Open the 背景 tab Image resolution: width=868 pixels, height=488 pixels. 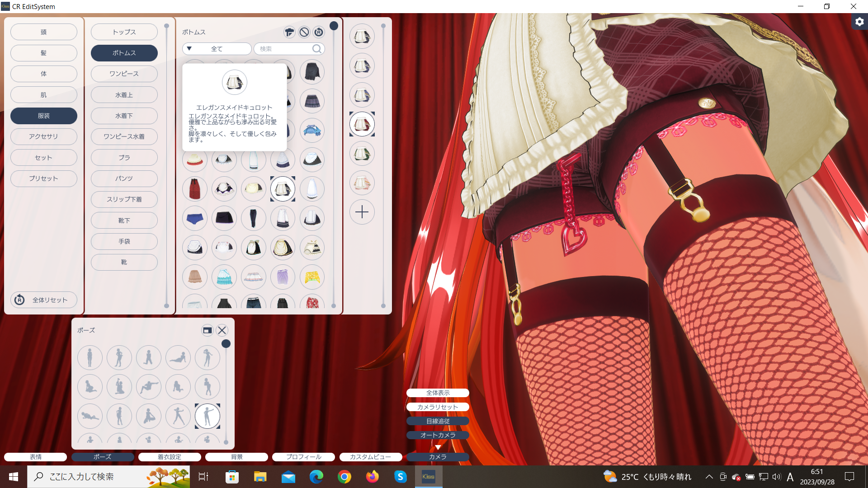236,457
